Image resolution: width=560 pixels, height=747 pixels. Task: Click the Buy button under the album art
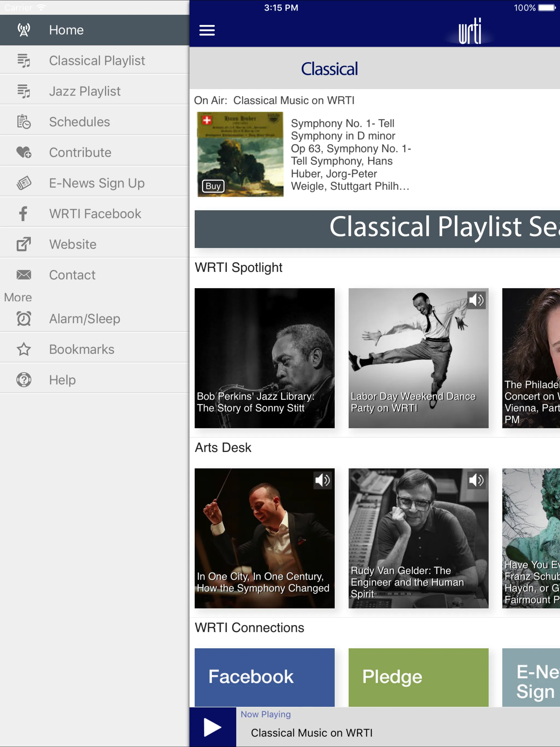pyautogui.click(x=213, y=186)
